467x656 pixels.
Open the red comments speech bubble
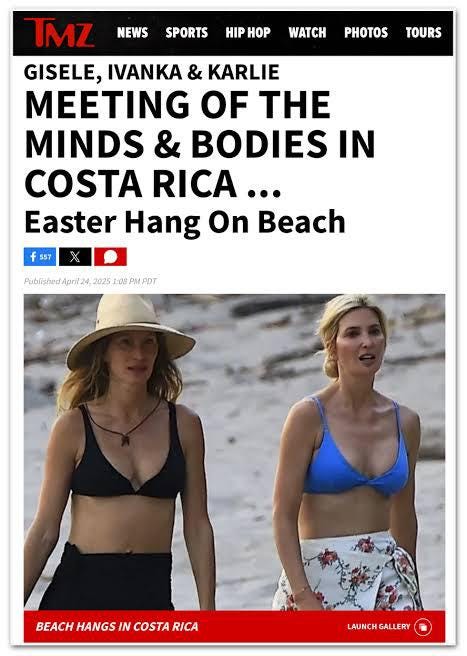pos(110,256)
